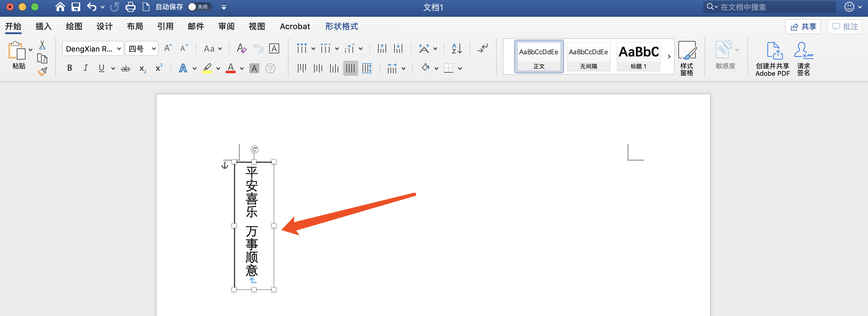Go to the Home icon in title bar

(x=60, y=7)
